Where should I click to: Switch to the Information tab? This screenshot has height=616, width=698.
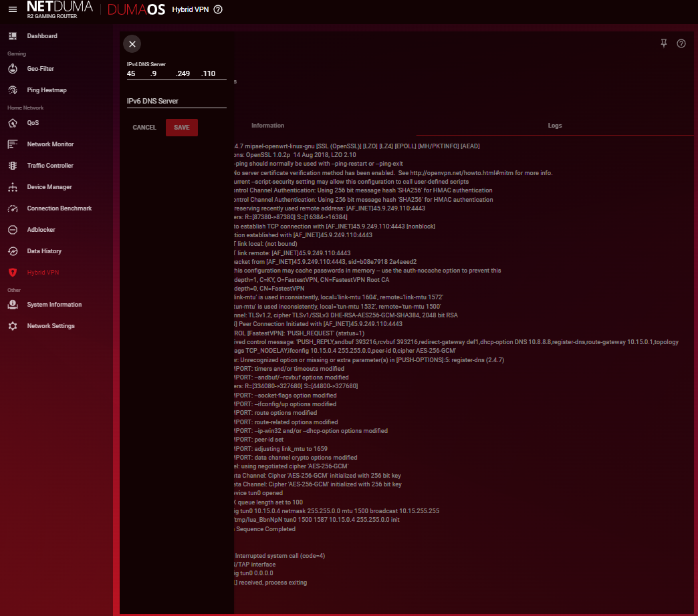[x=267, y=126]
